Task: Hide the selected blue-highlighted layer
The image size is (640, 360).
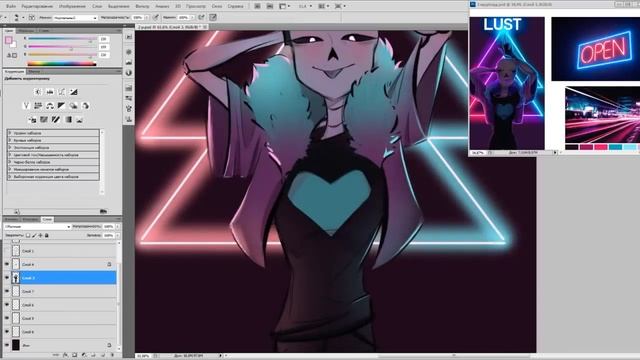Action: [7, 278]
